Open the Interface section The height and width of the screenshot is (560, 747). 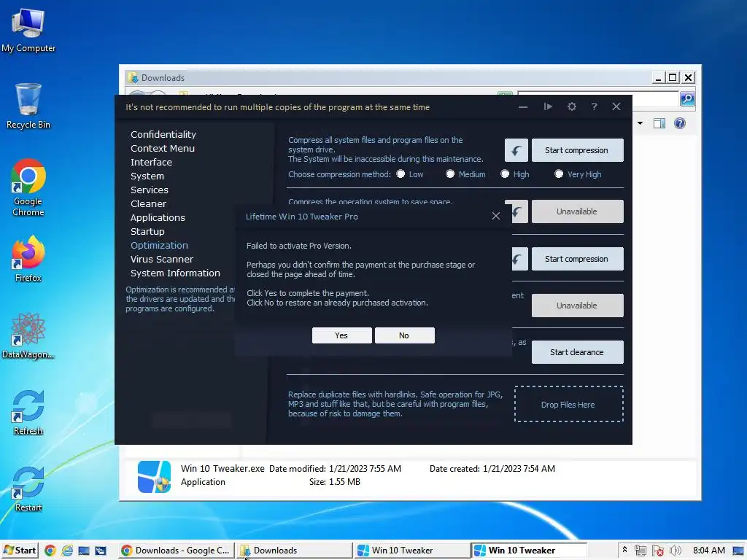coord(151,162)
